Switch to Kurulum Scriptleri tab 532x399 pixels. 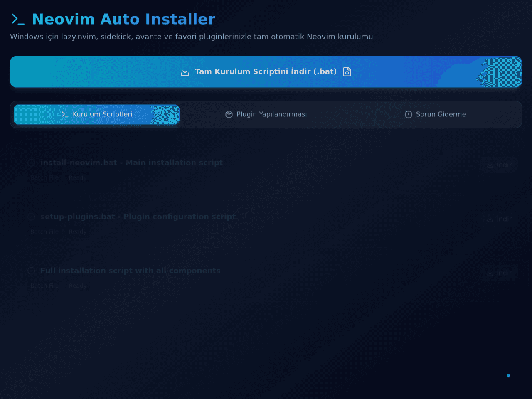tap(96, 114)
